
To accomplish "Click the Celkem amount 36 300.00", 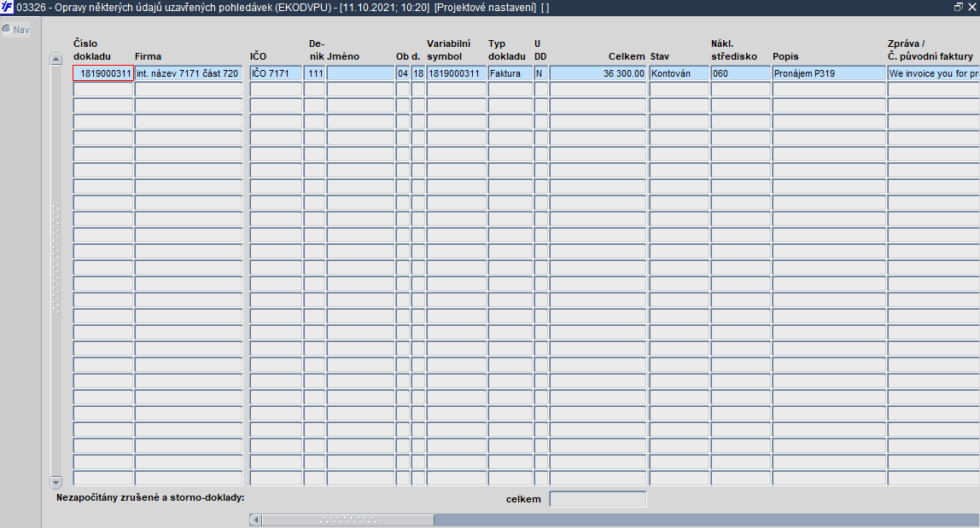I will coord(598,73).
